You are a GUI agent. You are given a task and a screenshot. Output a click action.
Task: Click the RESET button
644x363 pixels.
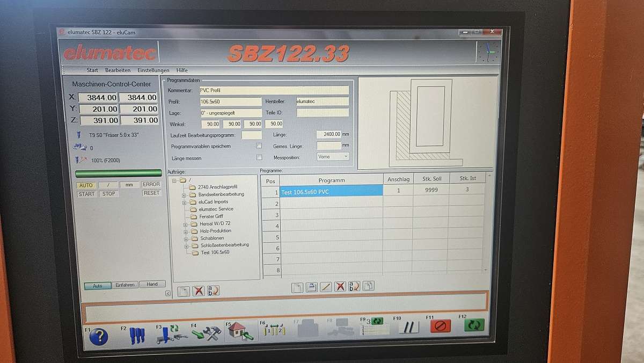click(x=151, y=193)
